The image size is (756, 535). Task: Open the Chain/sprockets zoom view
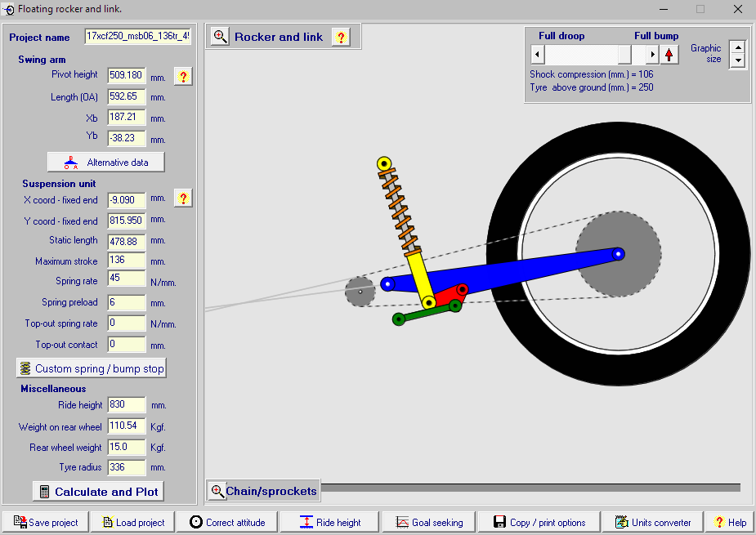pos(262,491)
